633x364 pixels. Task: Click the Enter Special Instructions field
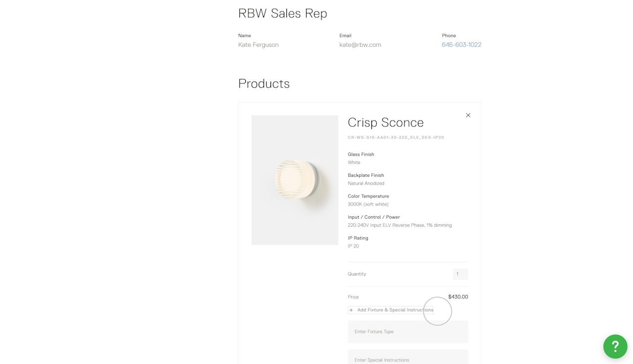point(407,360)
